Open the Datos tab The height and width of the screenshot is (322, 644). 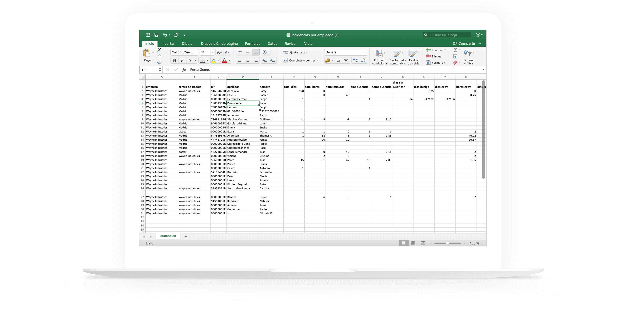click(272, 44)
